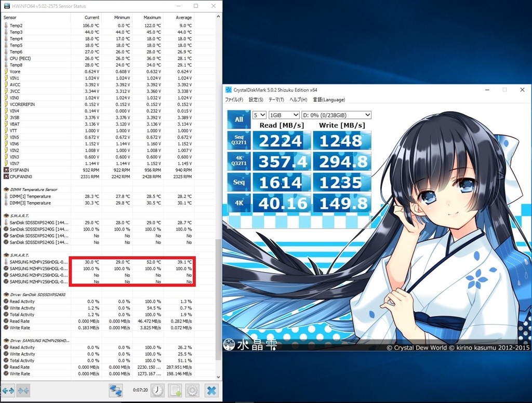532x403 pixels.
Task: Click the 4K write value 149.8
Action: click(342, 203)
